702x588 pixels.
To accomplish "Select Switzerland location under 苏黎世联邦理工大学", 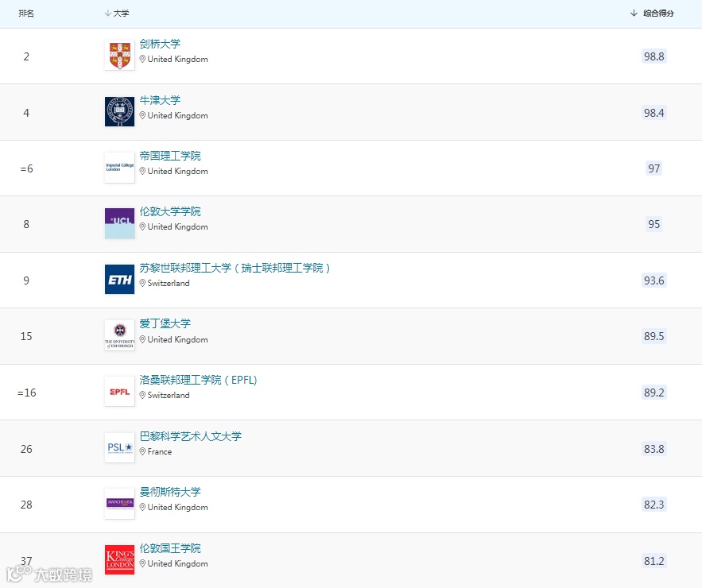I will (169, 283).
